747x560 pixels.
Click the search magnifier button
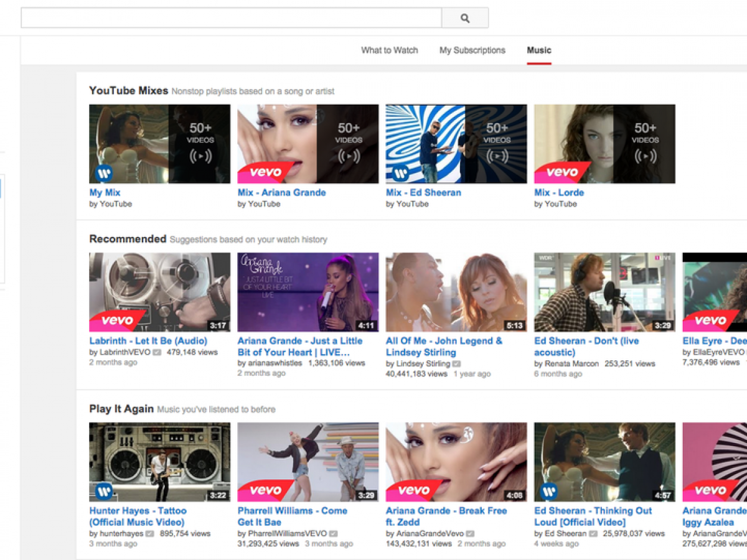(x=465, y=18)
